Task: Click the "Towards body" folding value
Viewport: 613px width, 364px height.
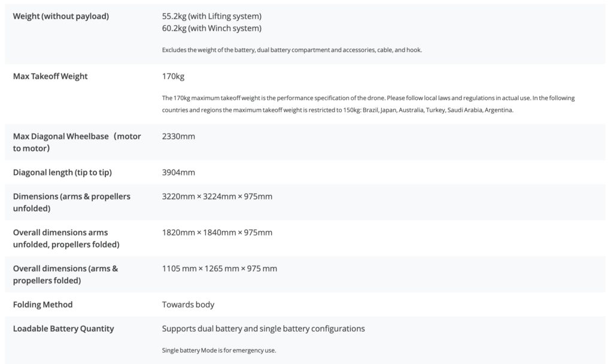Action: click(188, 304)
